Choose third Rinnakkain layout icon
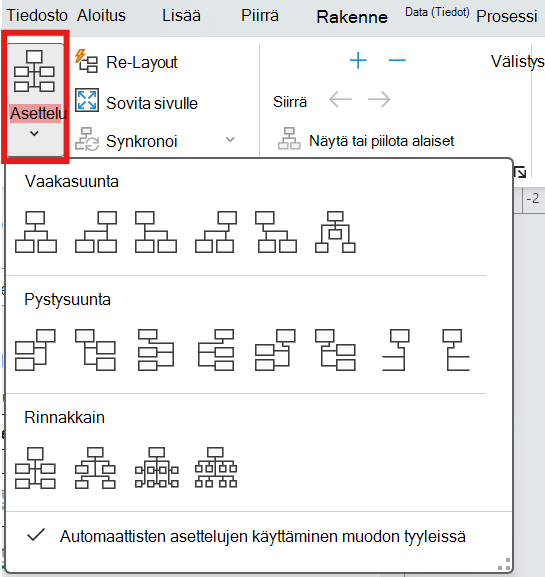545x577 pixels. pos(156,468)
